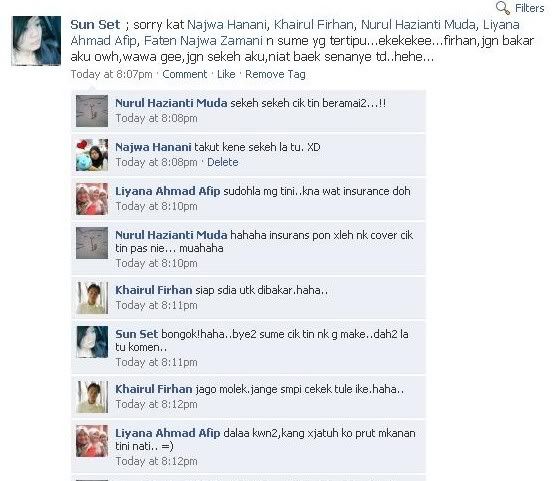Click the Filters magnifier icon
This screenshot has width=558, height=481.
(x=503, y=8)
